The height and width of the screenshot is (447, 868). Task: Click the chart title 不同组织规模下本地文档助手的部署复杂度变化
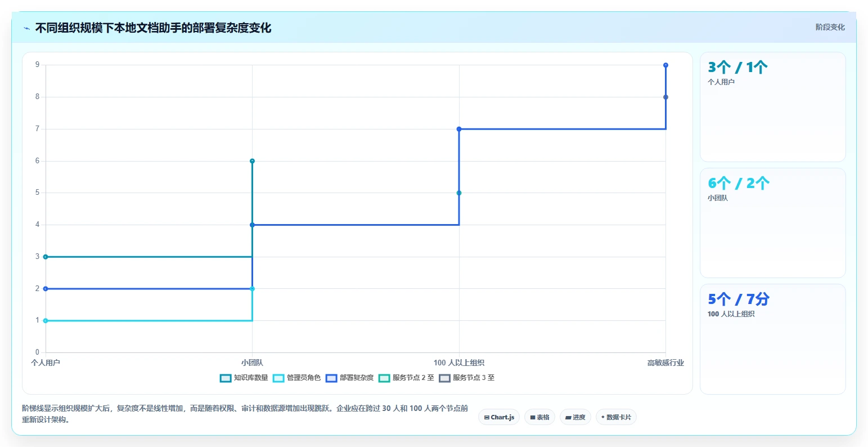tap(153, 28)
